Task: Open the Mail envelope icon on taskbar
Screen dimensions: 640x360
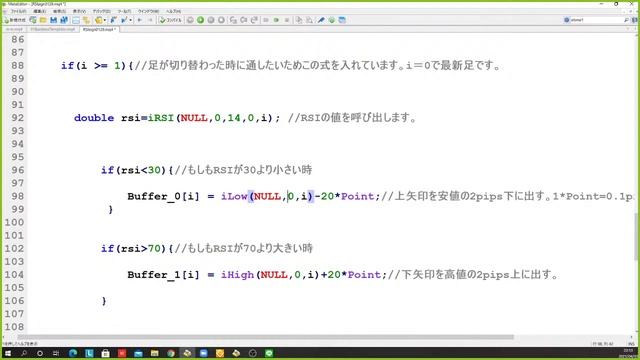Action: click(138, 353)
